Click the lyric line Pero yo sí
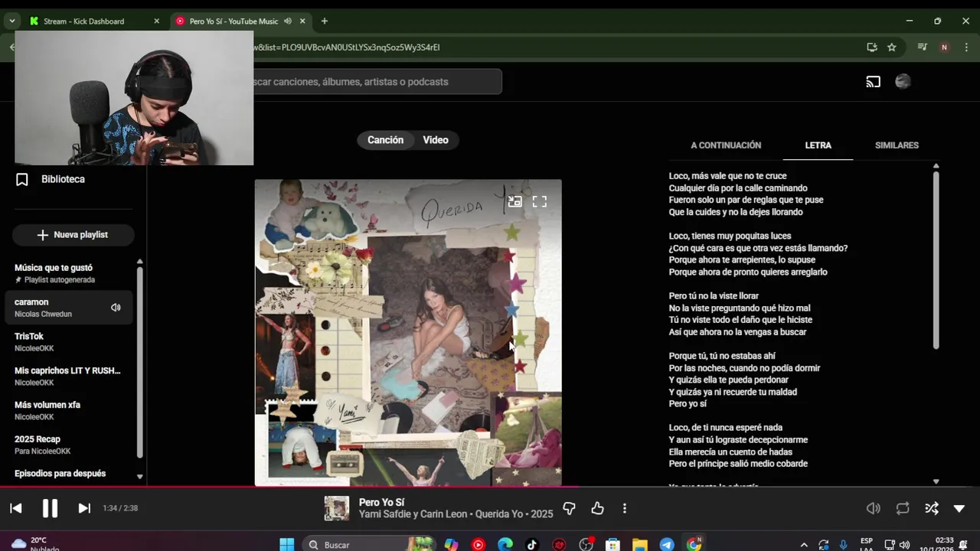 [688, 404]
